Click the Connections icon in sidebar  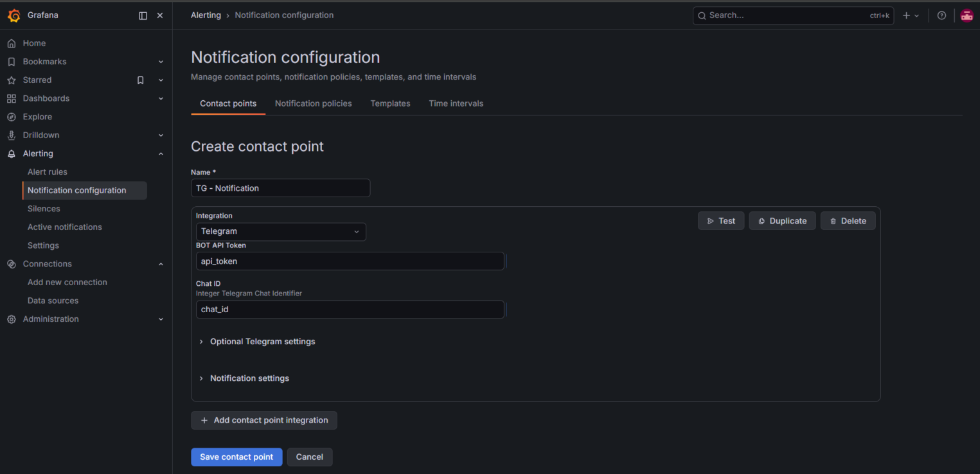11,264
